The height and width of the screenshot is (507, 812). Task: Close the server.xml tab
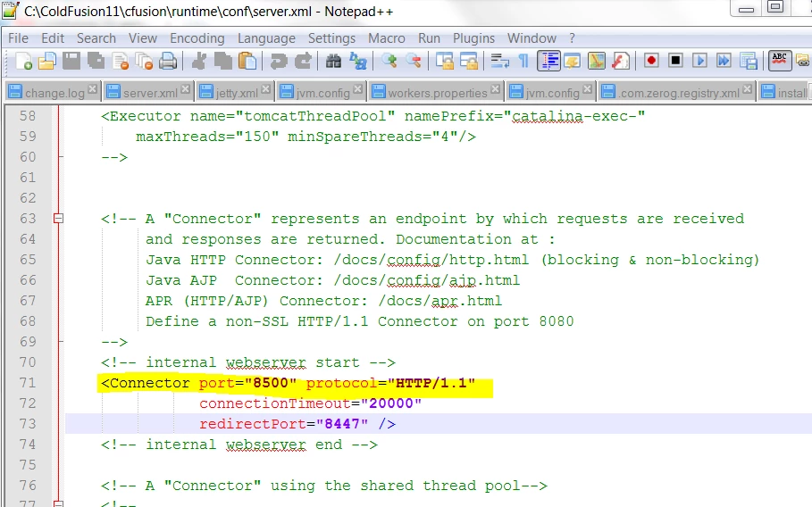[x=185, y=89]
